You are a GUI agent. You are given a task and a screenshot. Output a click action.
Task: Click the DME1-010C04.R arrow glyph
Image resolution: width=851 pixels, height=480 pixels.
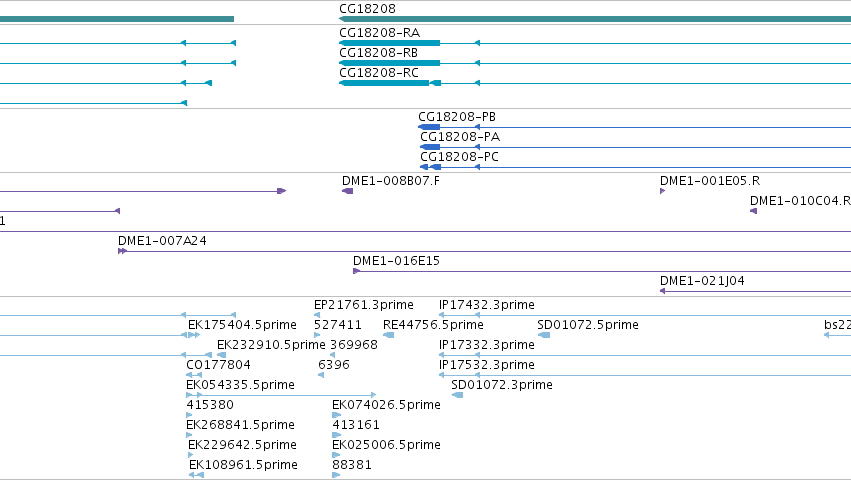coord(753,211)
